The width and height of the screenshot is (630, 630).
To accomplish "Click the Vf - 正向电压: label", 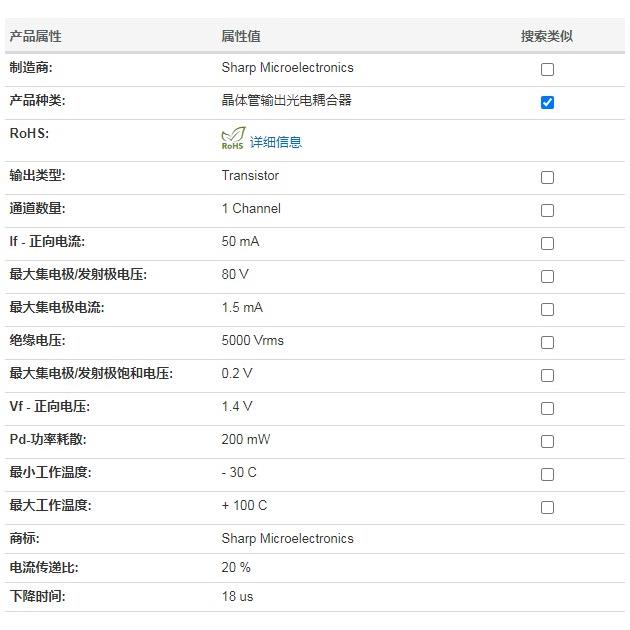I will [50, 406].
